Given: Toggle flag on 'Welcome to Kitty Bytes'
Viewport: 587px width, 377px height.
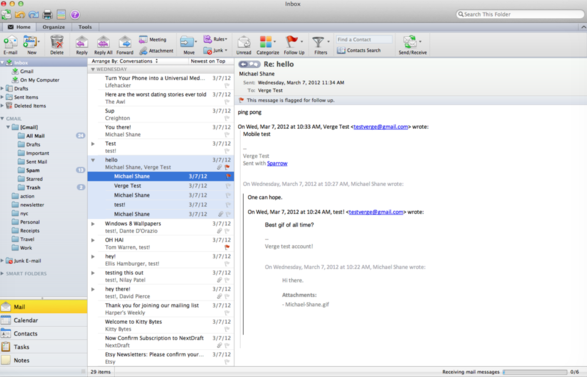Looking at the screenshot, I should tap(227, 329).
